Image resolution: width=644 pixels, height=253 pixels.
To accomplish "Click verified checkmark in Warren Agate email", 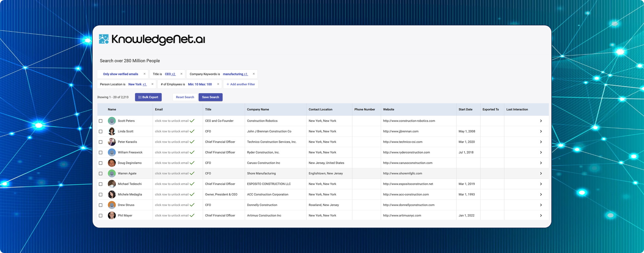I will (x=192, y=173).
